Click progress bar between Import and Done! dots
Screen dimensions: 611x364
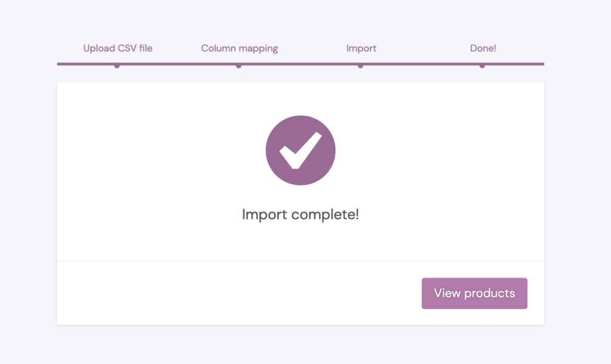(x=421, y=64)
